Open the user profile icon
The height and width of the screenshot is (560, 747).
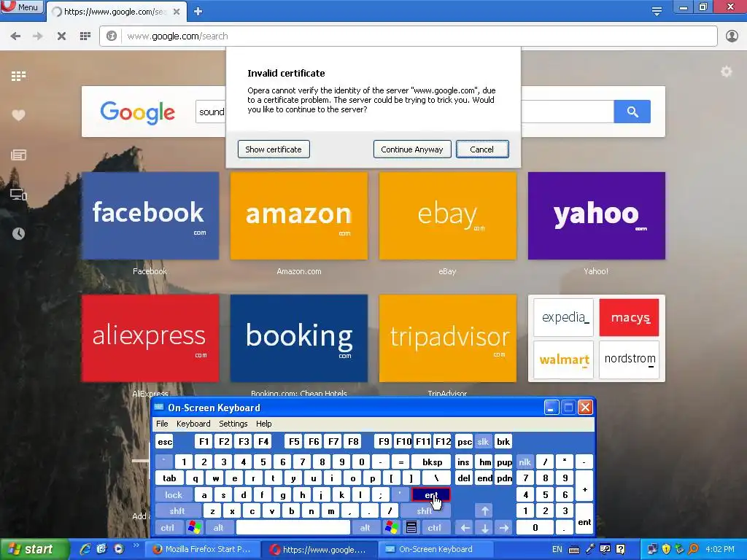click(x=732, y=36)
